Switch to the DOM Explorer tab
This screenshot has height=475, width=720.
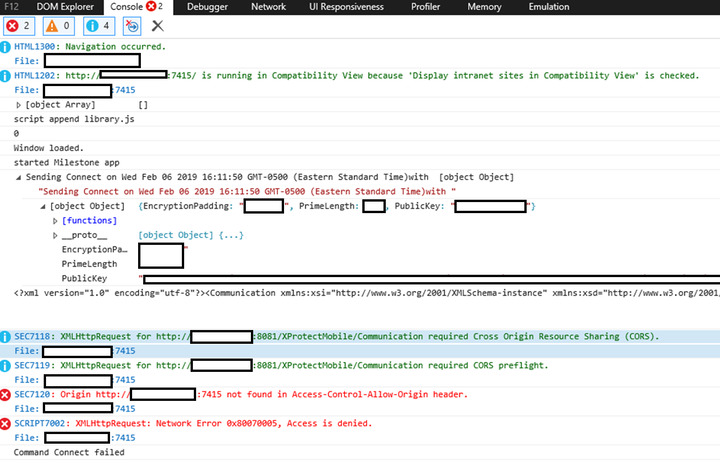point(64,7)
